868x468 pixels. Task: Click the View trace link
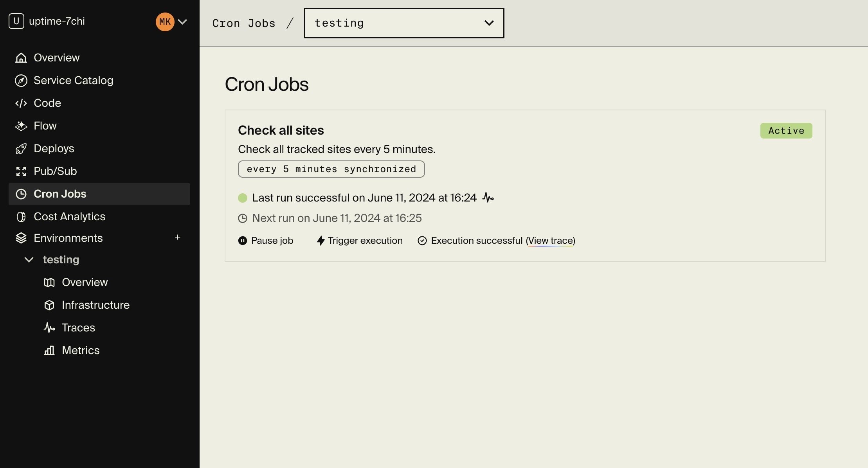point(550,241)
